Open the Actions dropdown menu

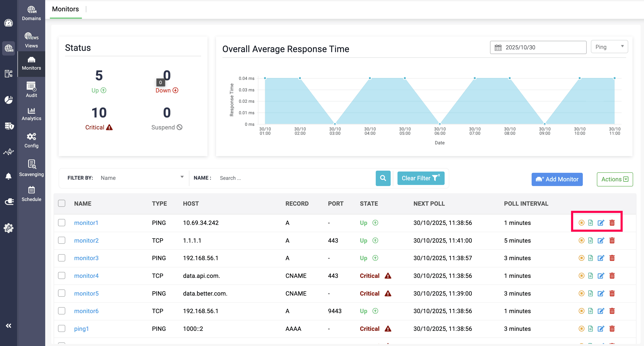coord(615,179)
